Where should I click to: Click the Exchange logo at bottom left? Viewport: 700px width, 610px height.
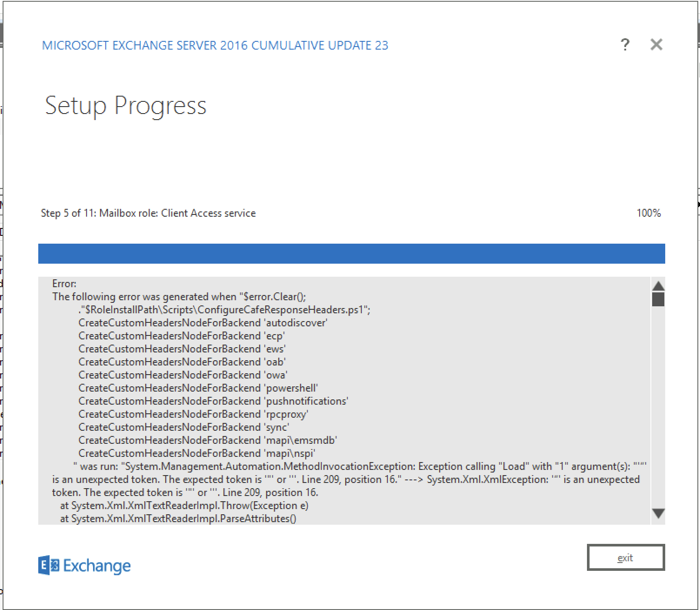84,565
